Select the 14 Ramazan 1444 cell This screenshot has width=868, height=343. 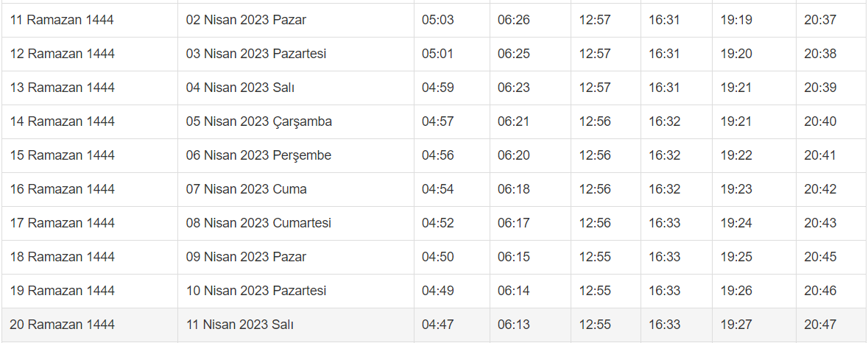point(63,121)
